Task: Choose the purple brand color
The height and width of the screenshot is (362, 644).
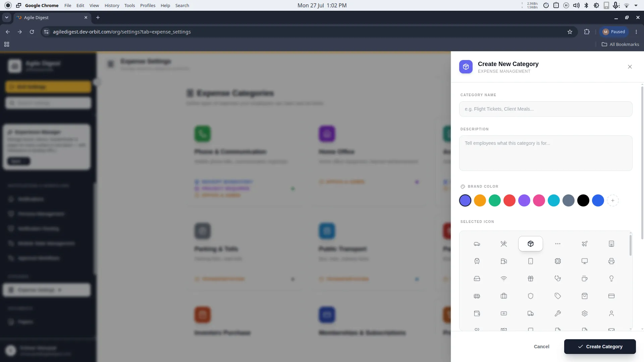Action: [x=524, y=200]
